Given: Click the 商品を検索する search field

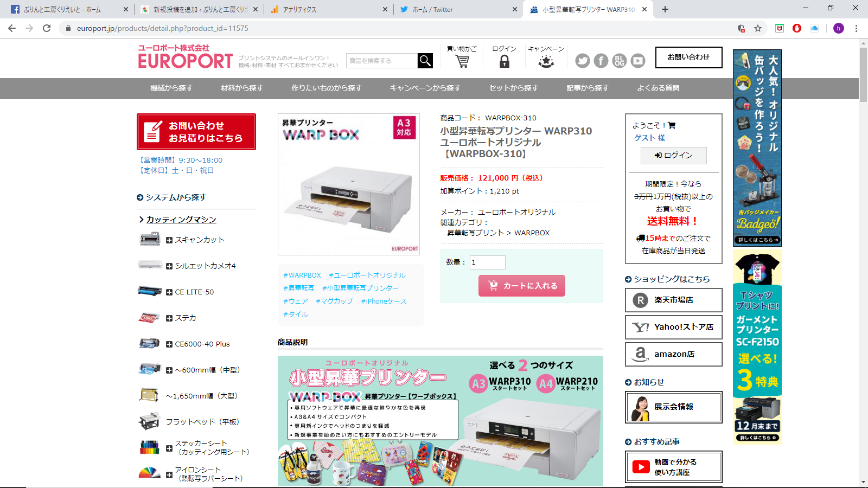Looking at the screenshot, I should coord(382,61).
